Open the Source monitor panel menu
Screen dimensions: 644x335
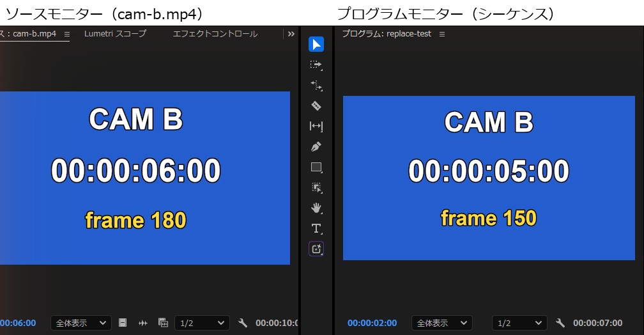pyautogui.click(x=67, y=34)
